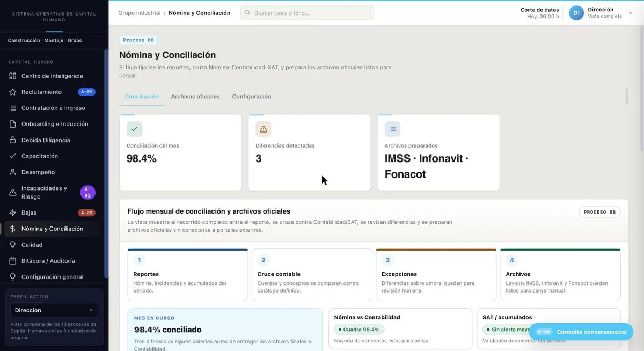
Task: Open step 2 Cruce contable card
Action: [312, 275]
